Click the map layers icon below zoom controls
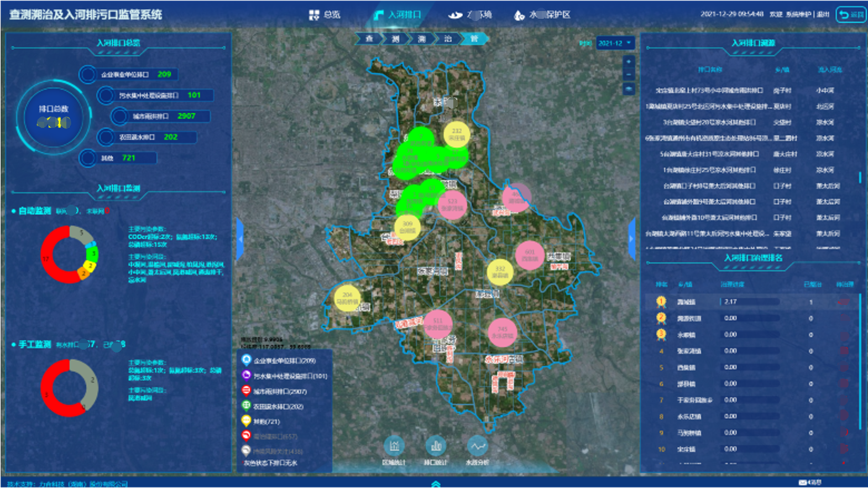The height and width of the screenshot is (488, 868). [629, 89]
